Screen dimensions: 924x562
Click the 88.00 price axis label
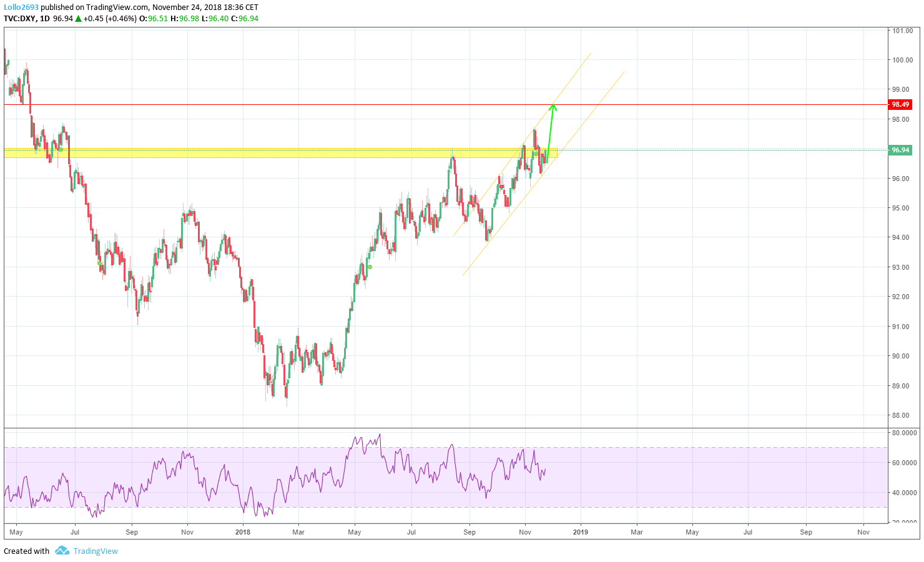(x=902, y=415)
